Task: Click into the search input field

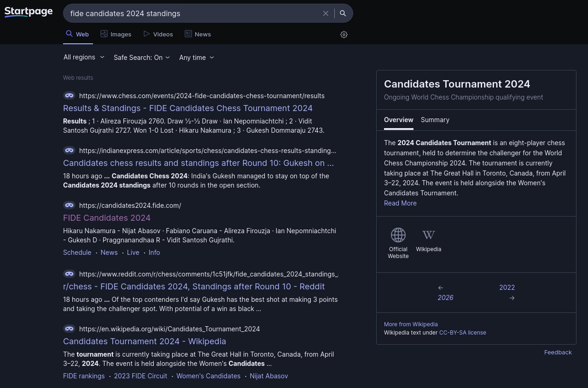Action: coord(193,13)
